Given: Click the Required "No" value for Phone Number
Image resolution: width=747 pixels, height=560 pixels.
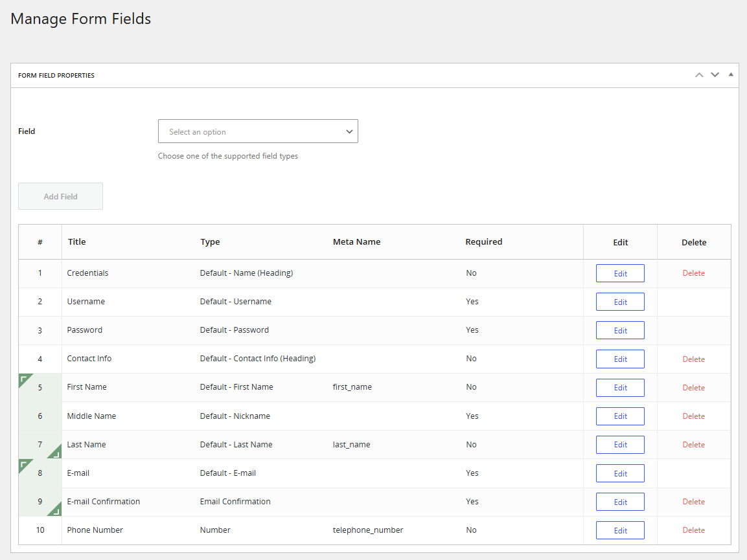Looking at the screenshot, I should (471, 530).
